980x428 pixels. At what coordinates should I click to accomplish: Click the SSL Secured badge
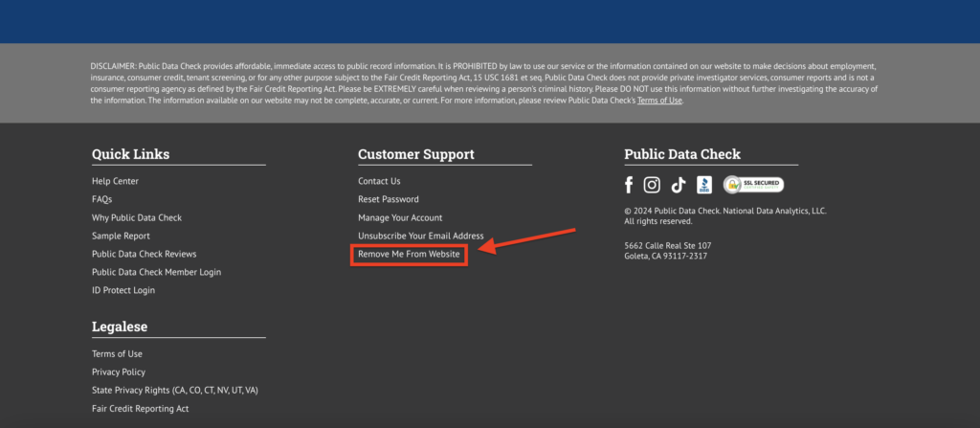pyautogui.click(x=753, y=185)
